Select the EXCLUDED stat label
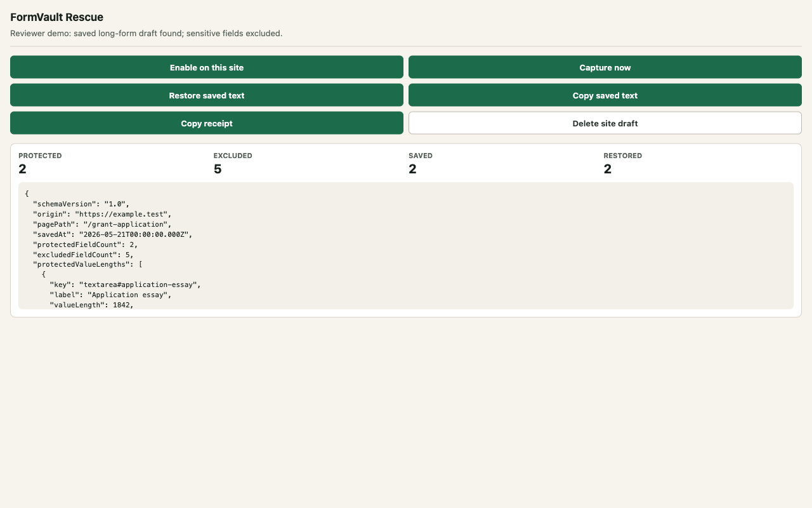The width and height of the screenshot is (812, 508). pos(233,156)
